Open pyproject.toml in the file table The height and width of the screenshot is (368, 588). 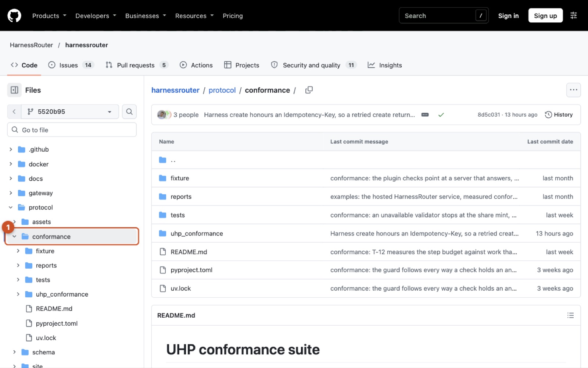tap(191, 270)
